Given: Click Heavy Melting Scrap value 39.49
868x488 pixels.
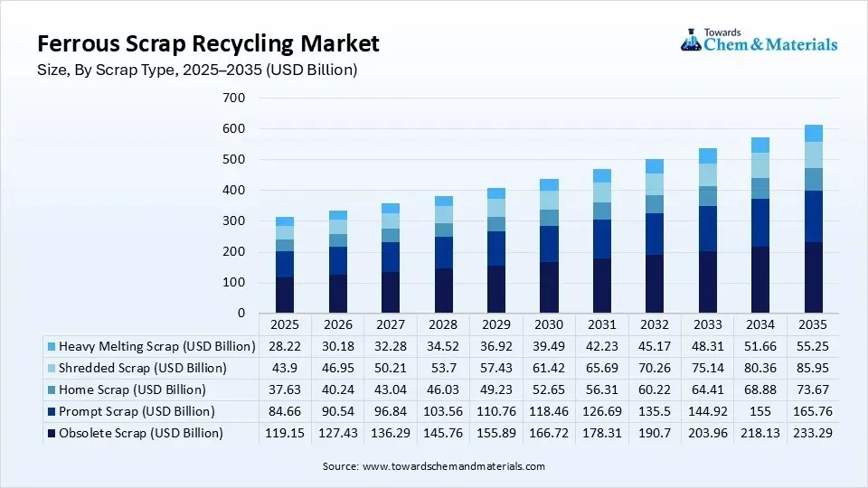Looking at the screenshot, I should pyautogui.click(x=549, y=346).
